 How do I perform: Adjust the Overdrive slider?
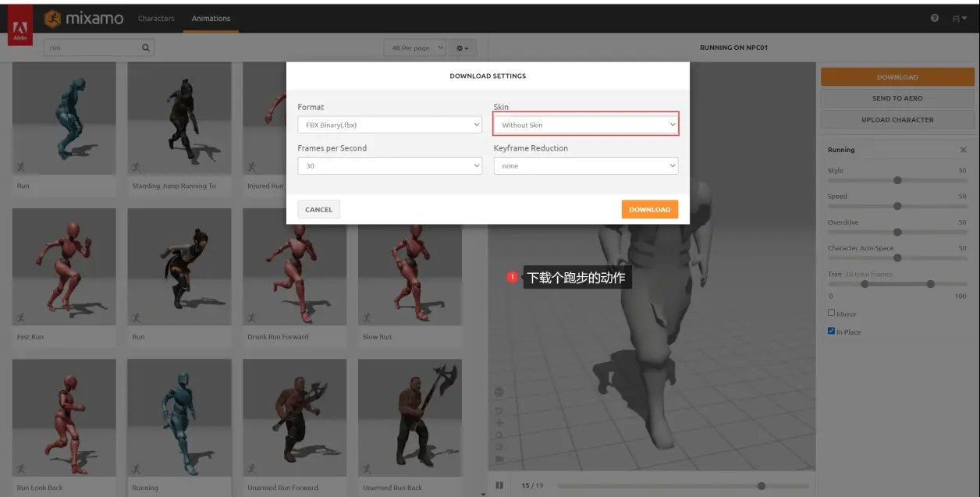[x=897, y=232]
